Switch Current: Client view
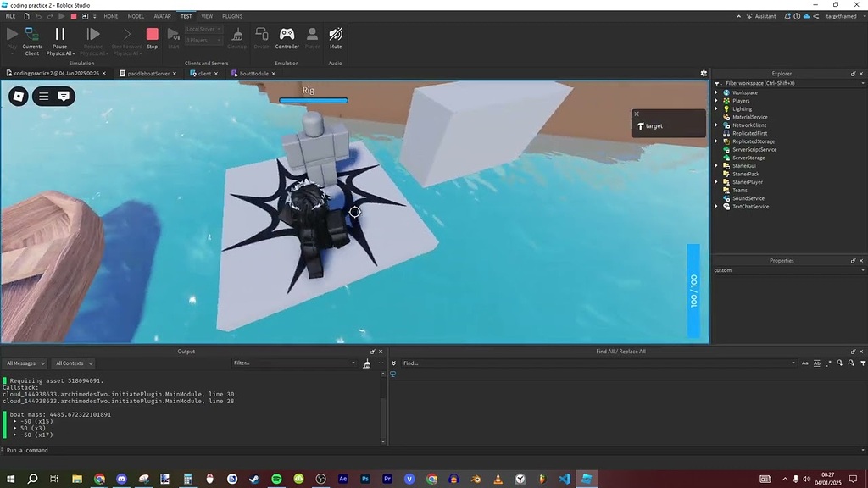This screenshot has height=488, width=868. pos(32,42)
